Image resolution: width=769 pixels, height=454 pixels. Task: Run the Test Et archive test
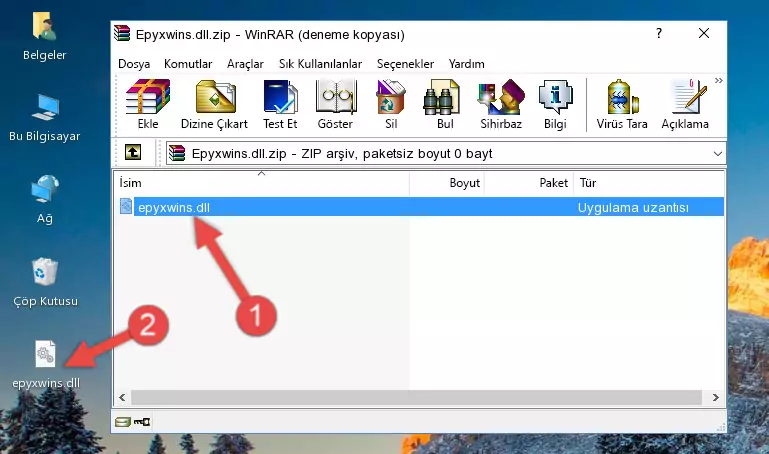280,104
